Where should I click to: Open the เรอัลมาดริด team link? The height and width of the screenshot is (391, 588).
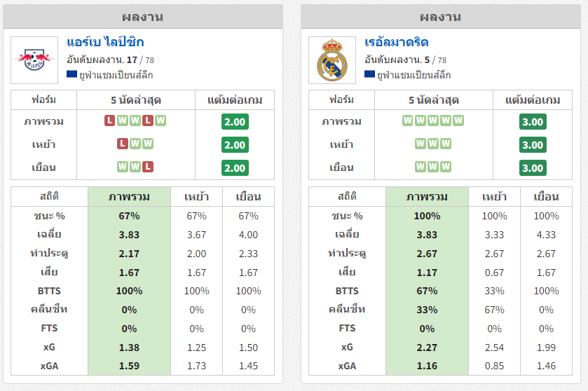coord(397,42)
